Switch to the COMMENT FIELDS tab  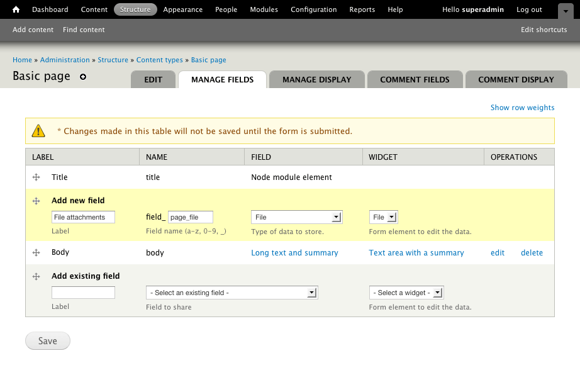(415, 79)
